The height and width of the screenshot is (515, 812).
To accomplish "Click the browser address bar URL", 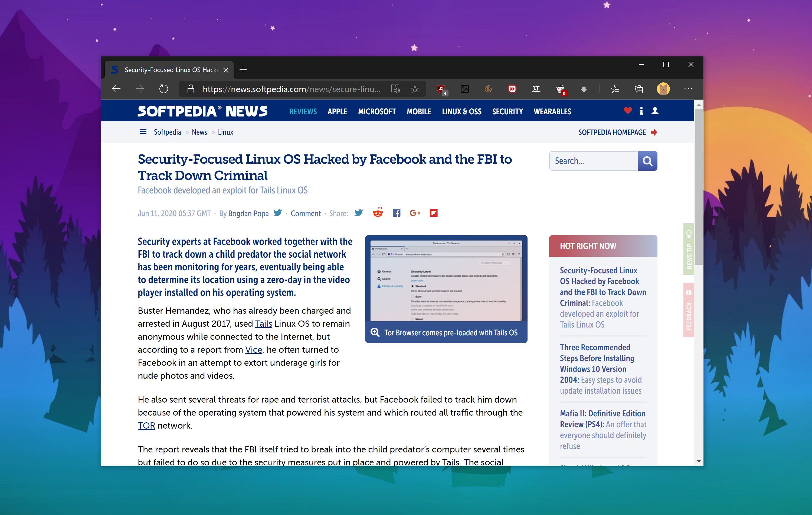I will coord(291,89).
